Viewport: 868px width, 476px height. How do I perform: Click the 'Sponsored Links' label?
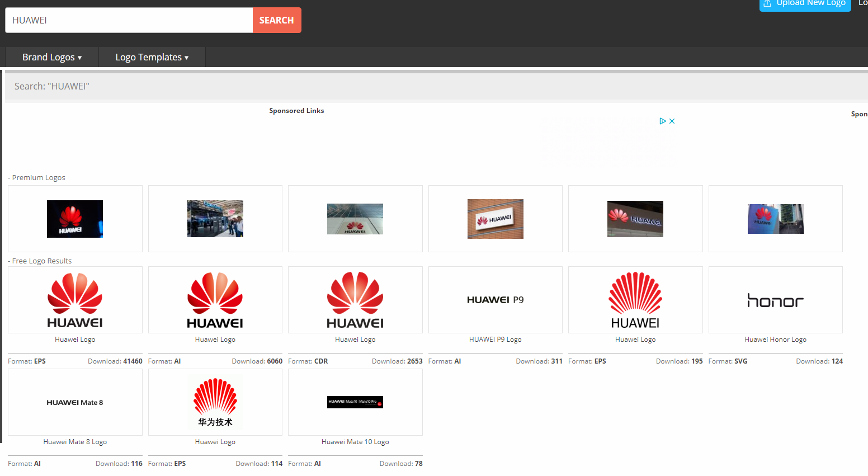296,111
